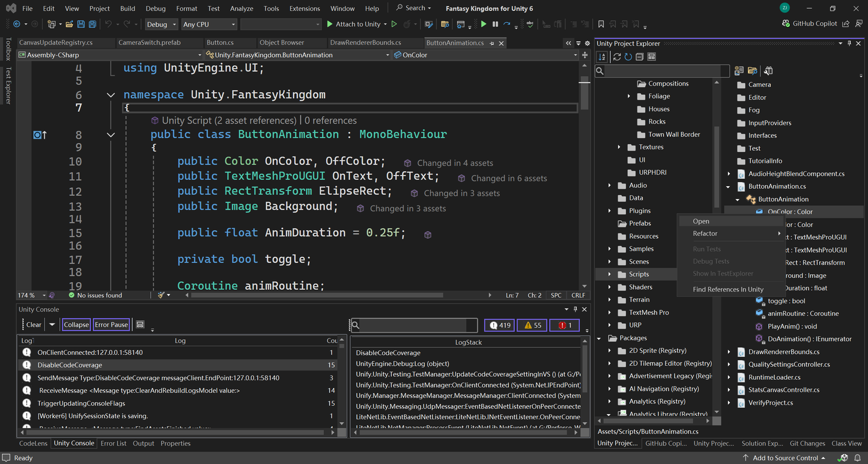
Task: Switch to the Error List tab
Action: click(113, 443)
